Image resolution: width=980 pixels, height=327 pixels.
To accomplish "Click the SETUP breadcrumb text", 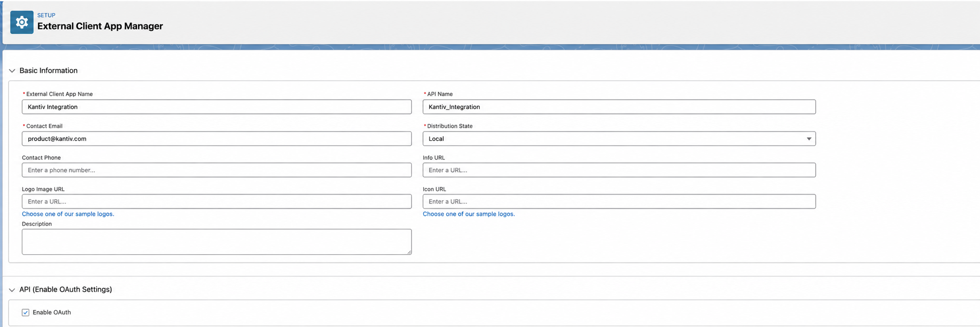I will (x=46, y=15).
